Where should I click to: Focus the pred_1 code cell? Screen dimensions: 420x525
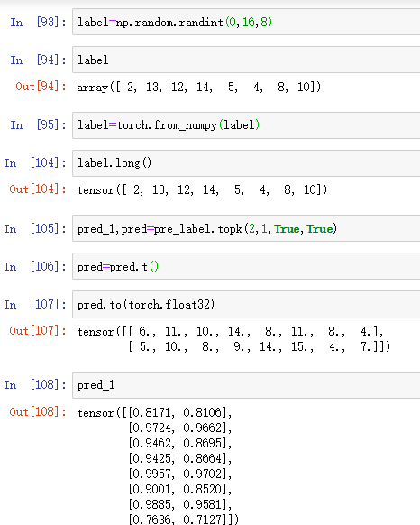point(246,385)
